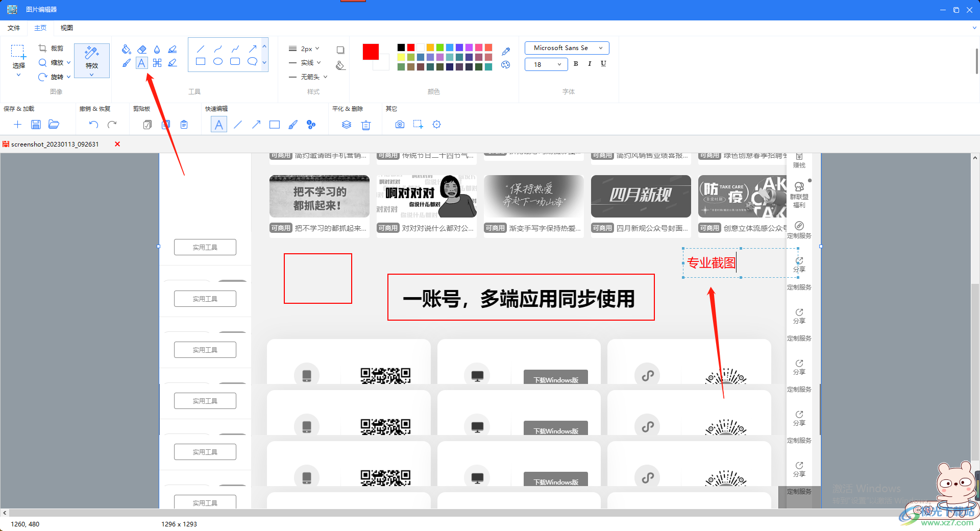Flatten layers using the layers icon
This screenshot has height=531, width=980.
click(347, 125)
